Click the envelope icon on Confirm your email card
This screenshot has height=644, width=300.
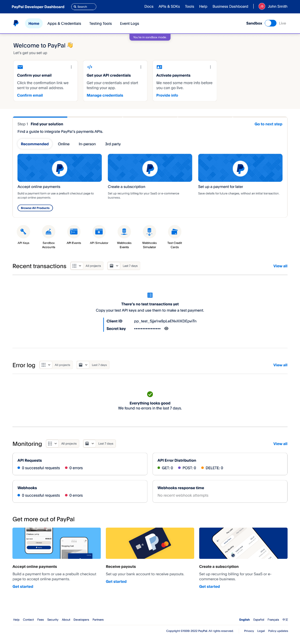[x=20, y=67]
